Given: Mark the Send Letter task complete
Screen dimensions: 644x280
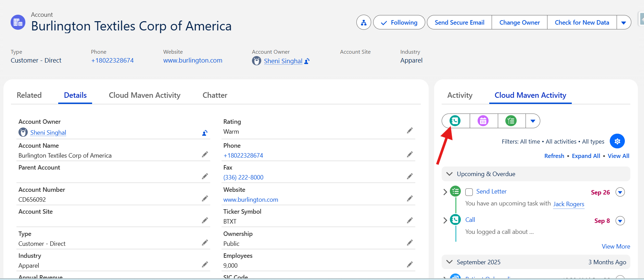Looking at the screenshot, I should click(x=469, y=192).
